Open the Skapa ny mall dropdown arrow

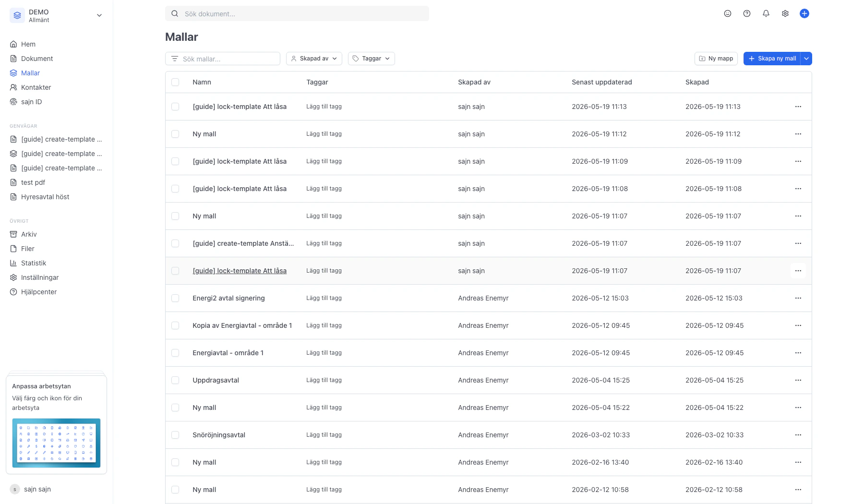click(806, 59)
